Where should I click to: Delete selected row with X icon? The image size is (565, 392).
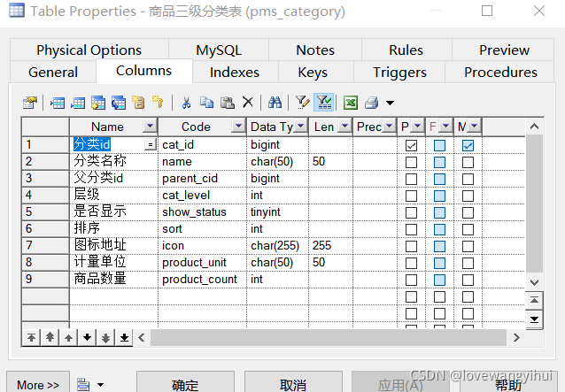(x=248, y=103)
